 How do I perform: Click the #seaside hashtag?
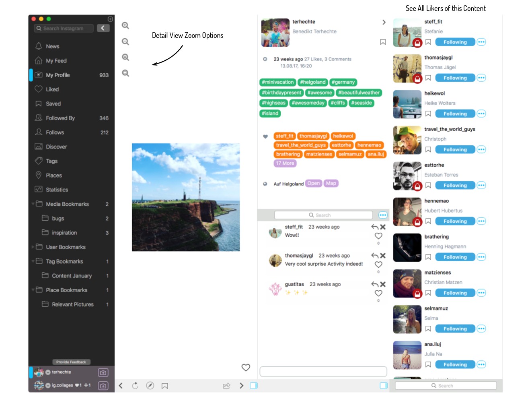(x=362, y=103)
